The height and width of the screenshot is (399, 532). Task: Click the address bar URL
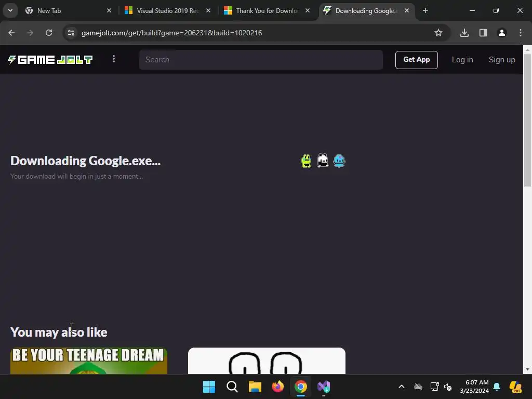[x=171, y=33]
